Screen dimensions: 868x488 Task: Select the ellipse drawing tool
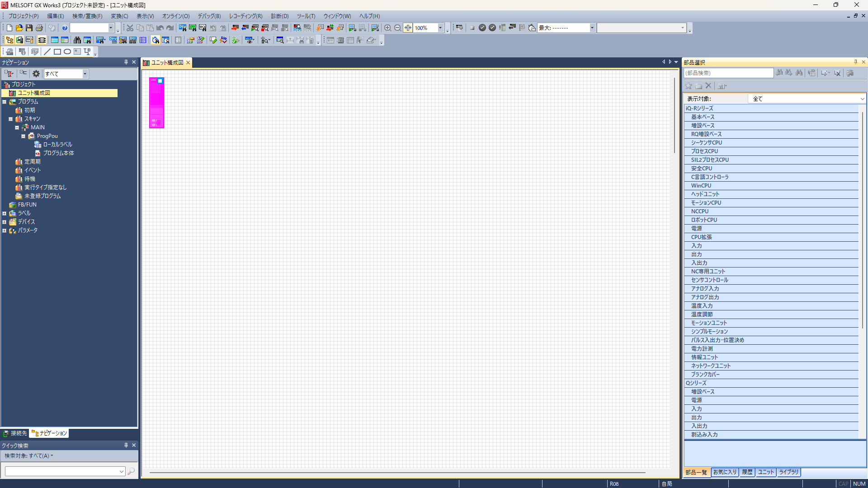tap(67, 52)
